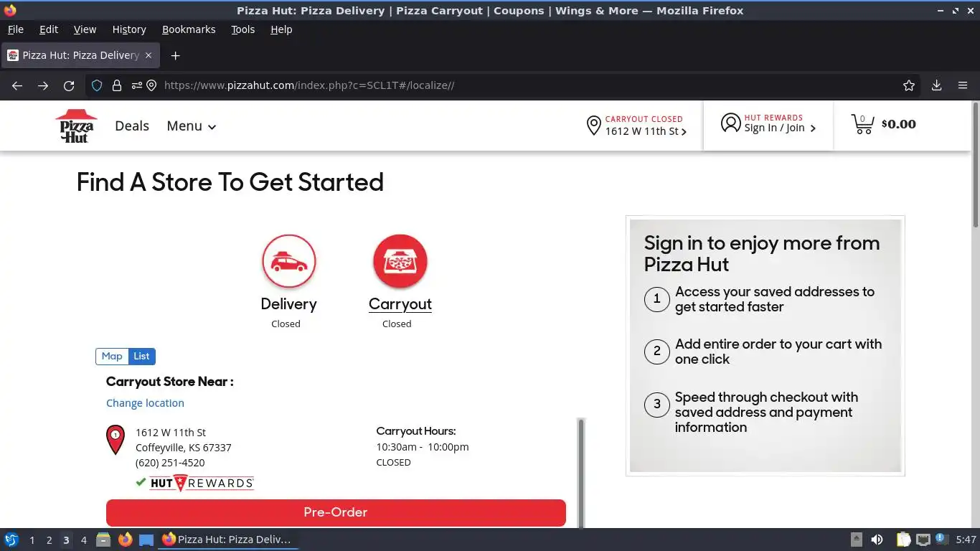Select the List view toggle
980x551 pixels.
tap(141, 357)
